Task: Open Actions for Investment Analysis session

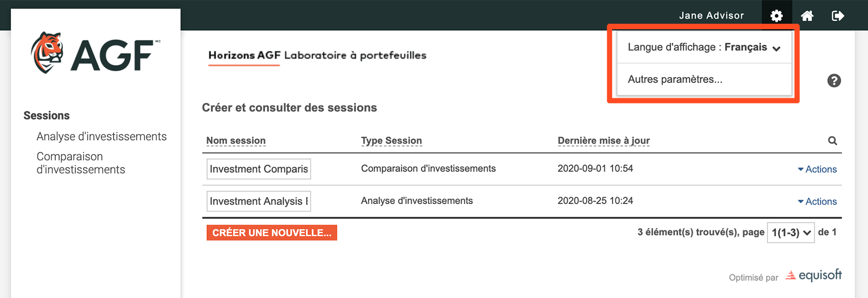Action: coord(817,202)
